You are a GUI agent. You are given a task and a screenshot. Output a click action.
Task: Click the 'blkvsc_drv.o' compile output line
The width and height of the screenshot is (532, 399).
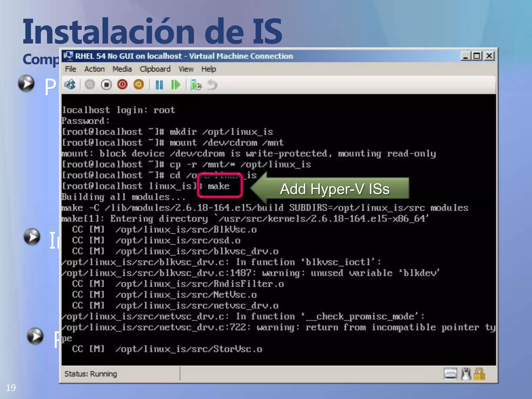pos(175,251)
